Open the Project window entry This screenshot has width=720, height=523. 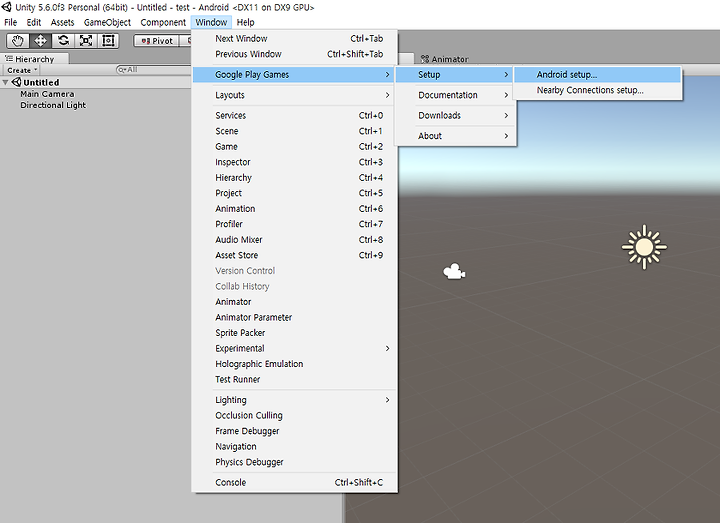point(294,193)
